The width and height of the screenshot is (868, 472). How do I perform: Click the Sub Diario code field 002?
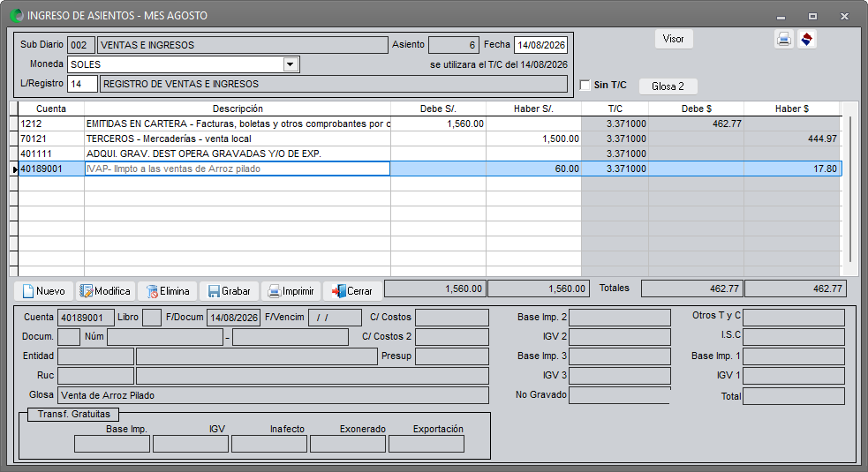point(81,45)
